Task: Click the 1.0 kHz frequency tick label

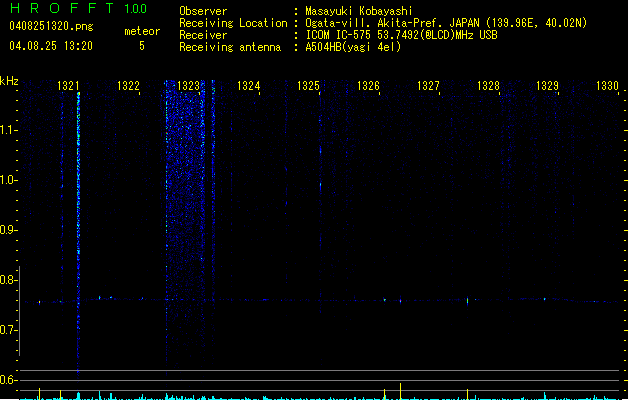Action: [8, 180]
